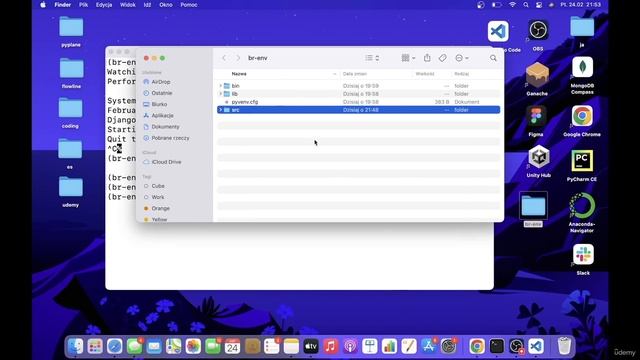Screen dimensions: 640x360
Task: Open Podcasts in the Dock
Action: [x=350, y=346]
